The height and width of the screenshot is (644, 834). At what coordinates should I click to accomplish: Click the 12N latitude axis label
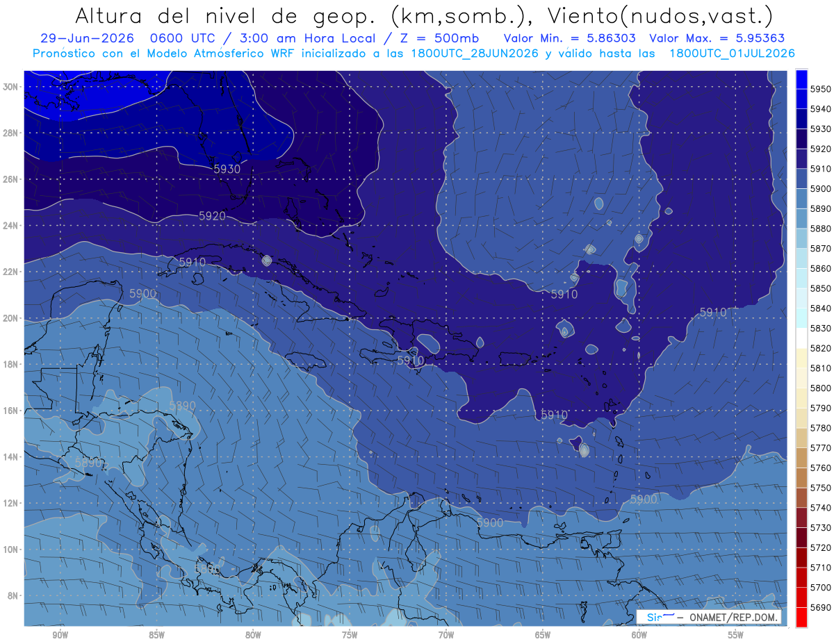point(10,503)
